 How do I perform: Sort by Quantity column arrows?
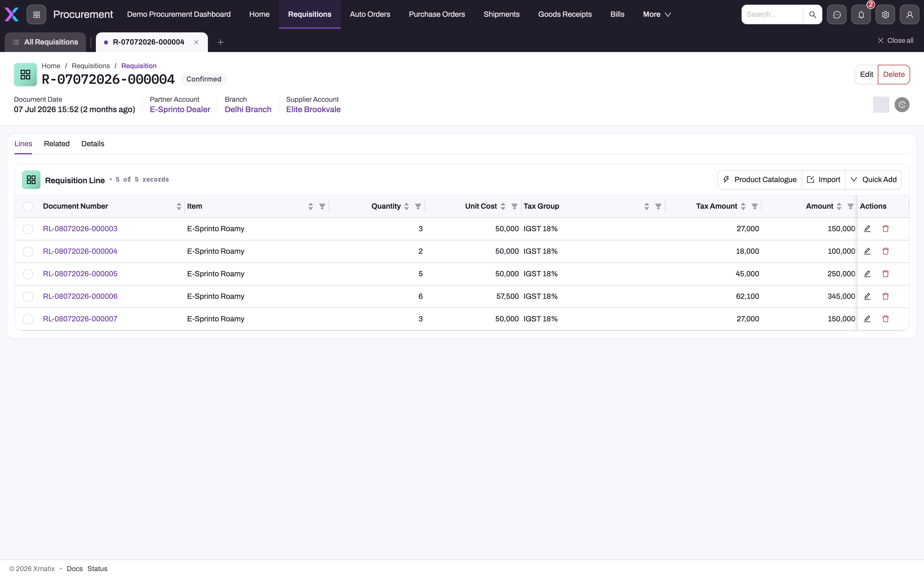[407, 206]
